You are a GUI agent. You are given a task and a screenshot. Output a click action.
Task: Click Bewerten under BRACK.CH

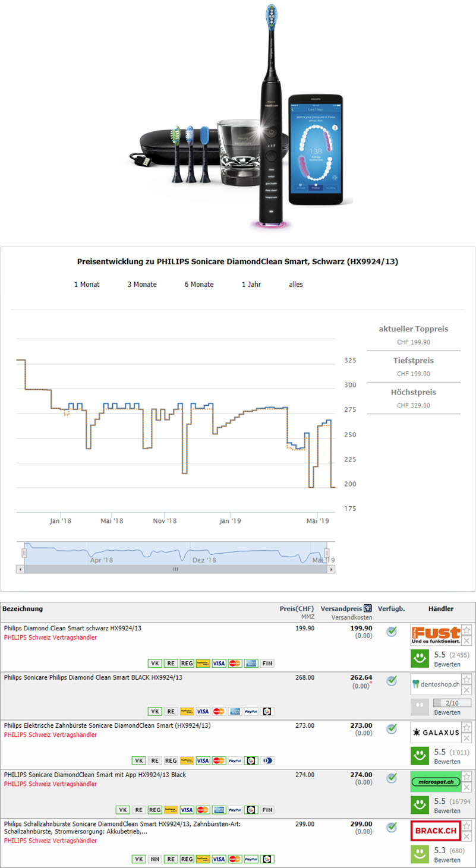(x=447, y=860)
